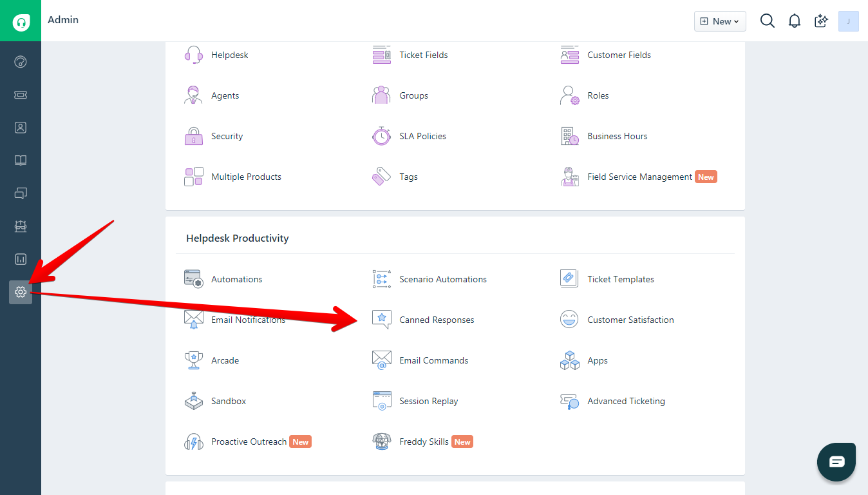Expand the New dropdown button

tap(720, 21)
